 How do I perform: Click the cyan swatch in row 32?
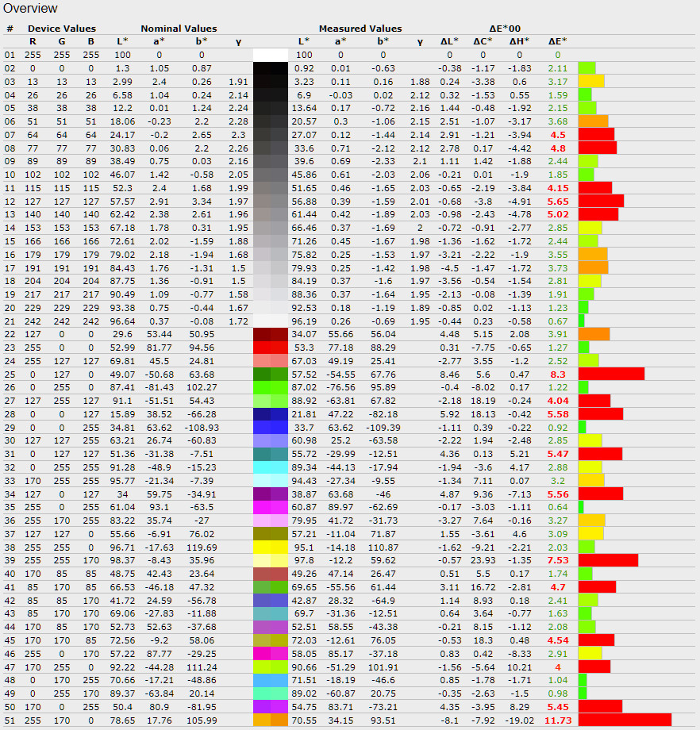(270, 467)
